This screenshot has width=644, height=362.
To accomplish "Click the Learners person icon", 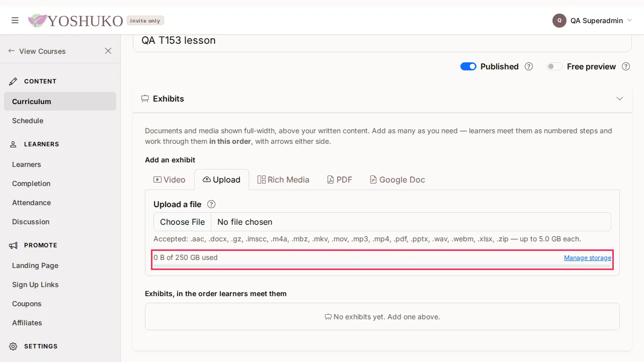I will (x=13, y=144).
